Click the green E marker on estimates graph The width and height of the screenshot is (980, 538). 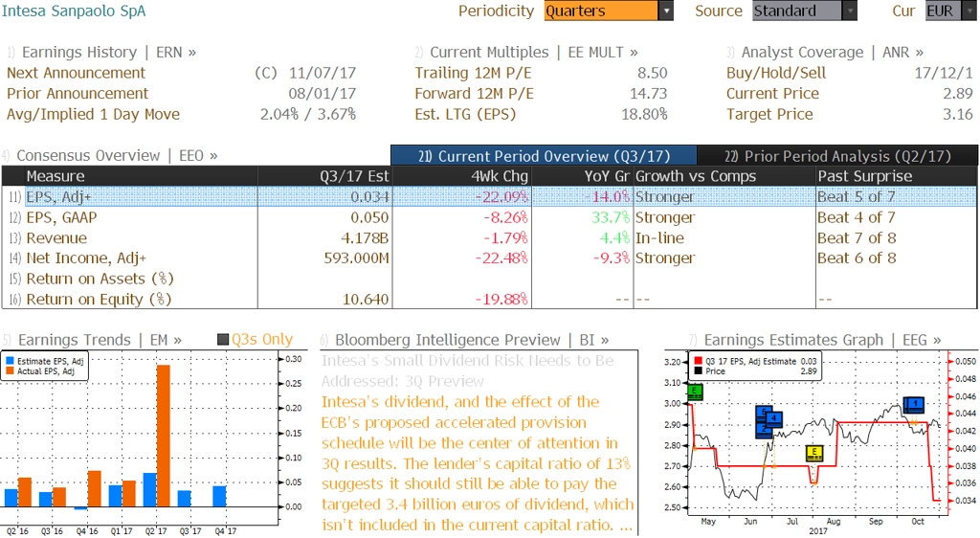click(x=695, y=392)
